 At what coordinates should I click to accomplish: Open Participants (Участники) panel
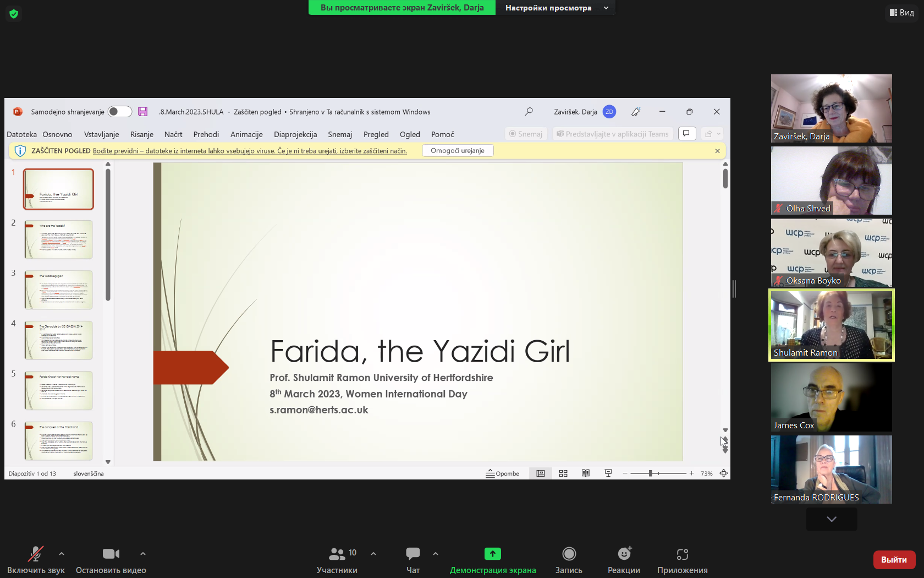[337, 554]
